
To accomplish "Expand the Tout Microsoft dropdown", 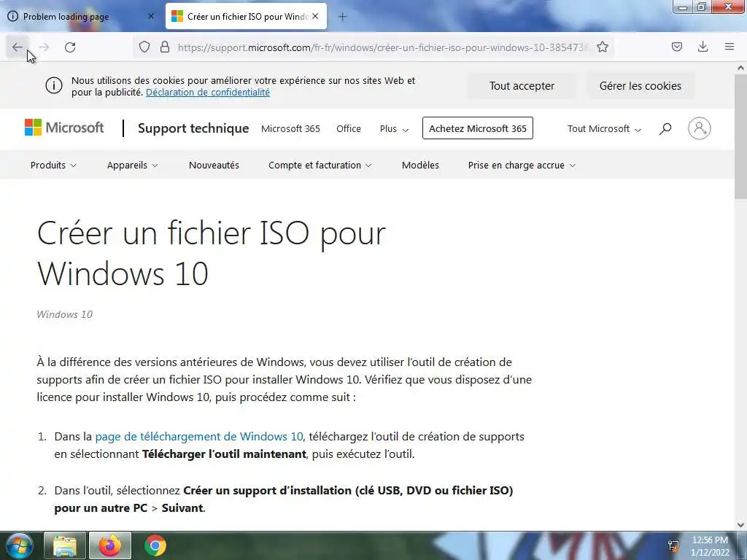I will tap(604, 128).
